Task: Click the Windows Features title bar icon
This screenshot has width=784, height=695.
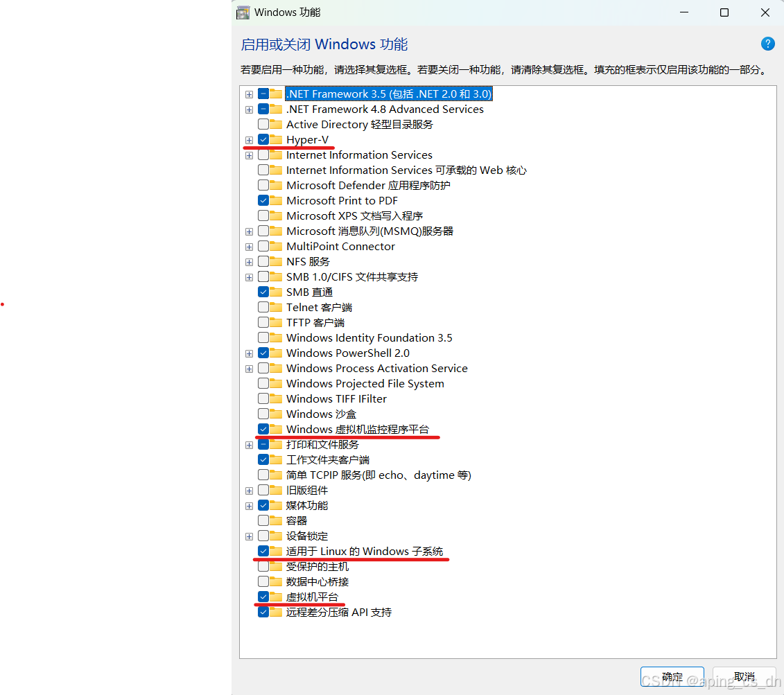Action: coord(243,12)
